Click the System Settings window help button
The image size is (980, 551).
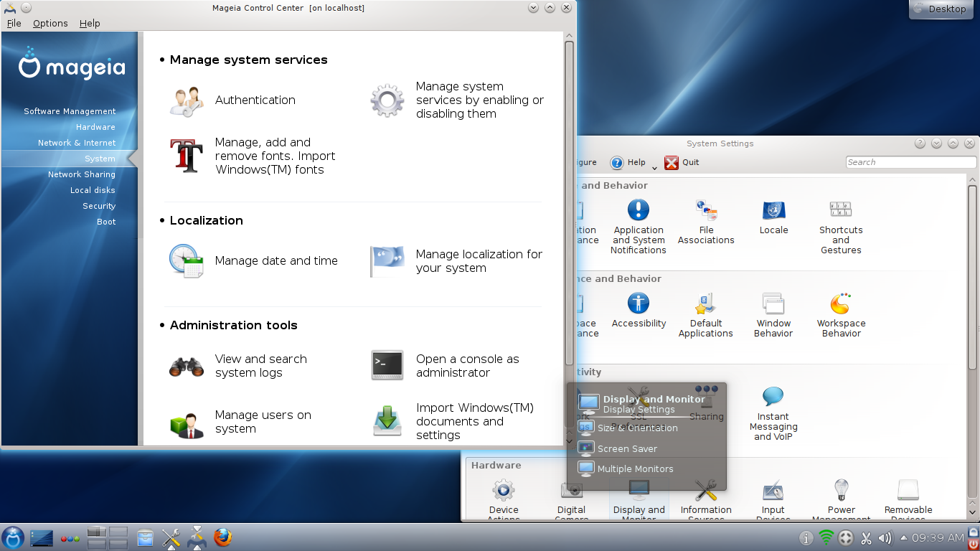click(920, 143)
